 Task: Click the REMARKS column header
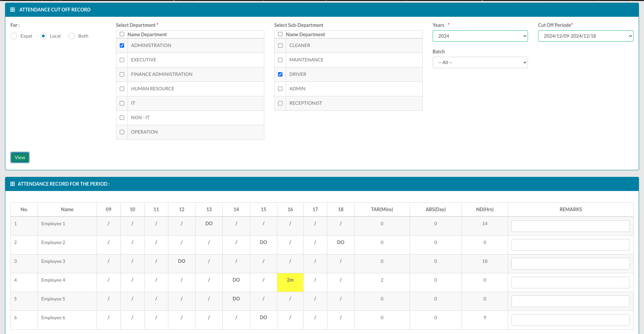pyautogui.click(x=571, y=209)
